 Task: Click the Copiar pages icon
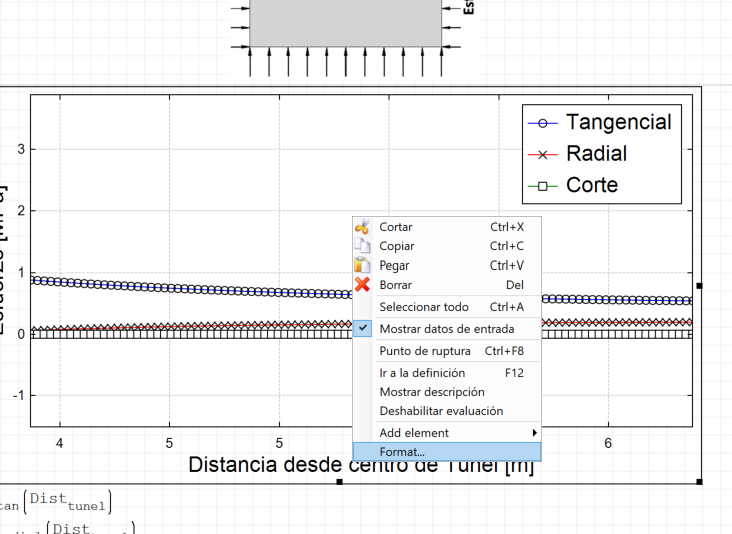tap(362, 246)
